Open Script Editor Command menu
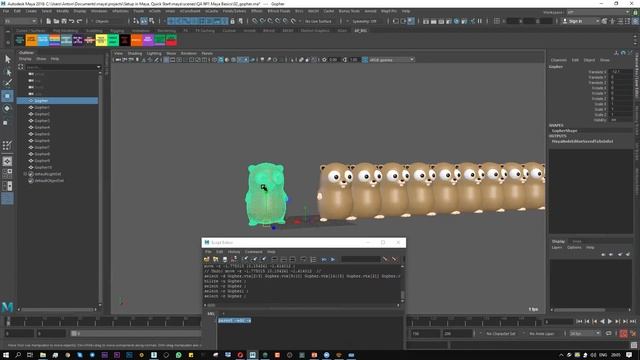This screenshot has width=640, height=360. coord(253,252)
